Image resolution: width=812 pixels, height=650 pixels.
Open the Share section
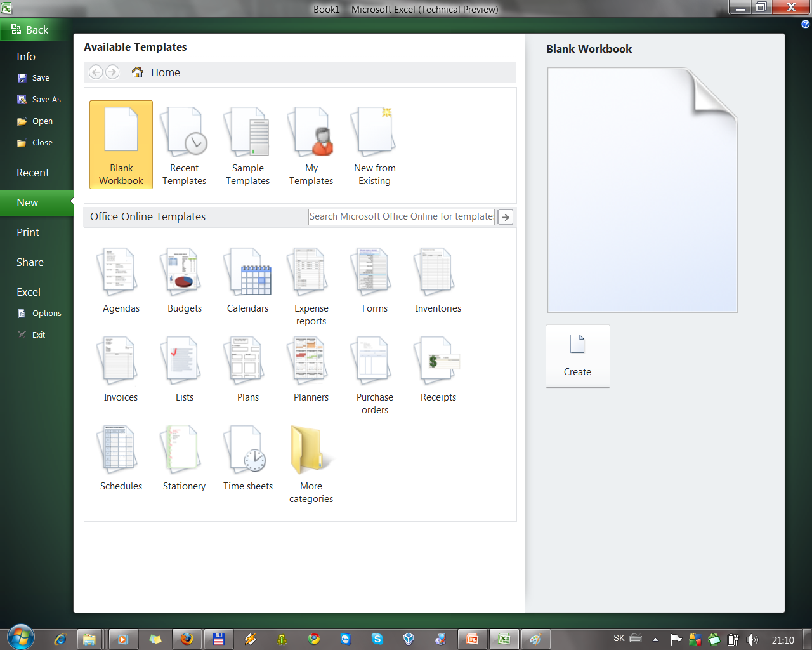coord(30,262)
